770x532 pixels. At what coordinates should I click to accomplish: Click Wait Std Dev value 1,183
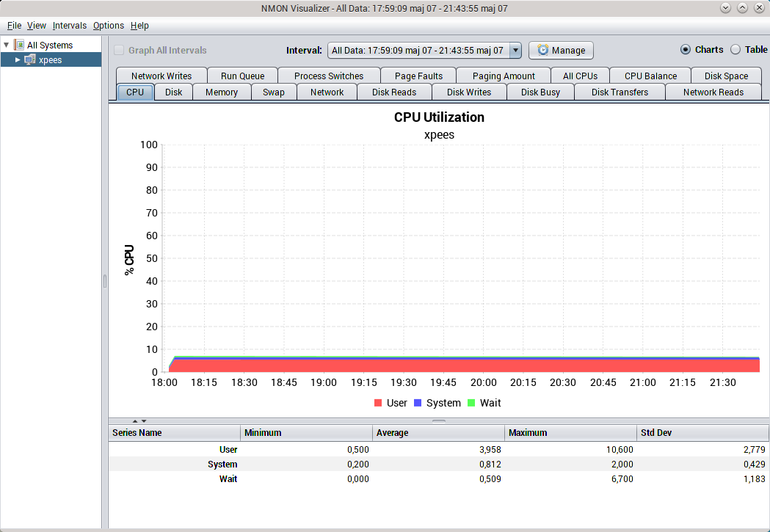(x=754, y=478)
